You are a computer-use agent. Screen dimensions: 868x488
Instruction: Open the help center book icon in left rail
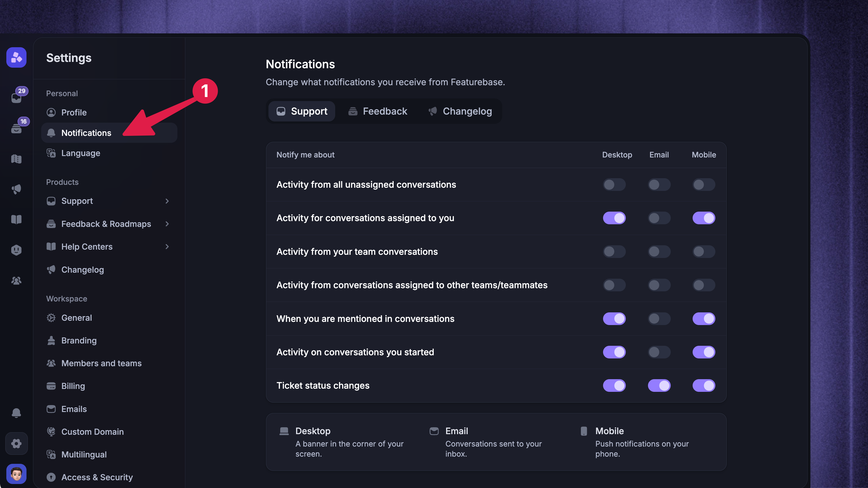pyautogui.click(x=16, y=220)
